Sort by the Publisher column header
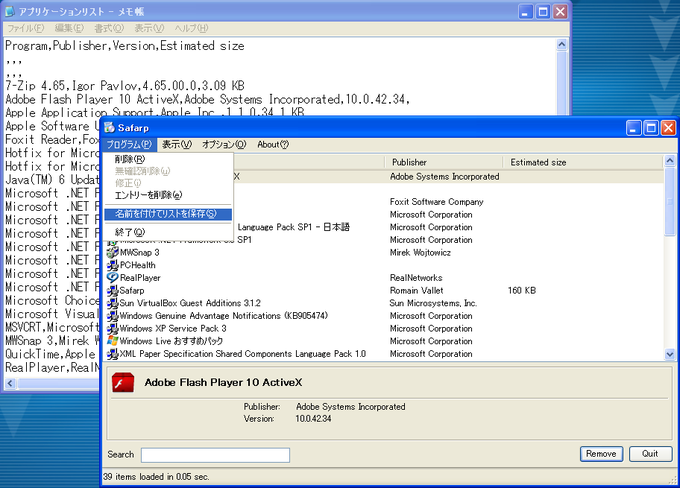Viewport: 680px width, 488px height. point(445,162)
